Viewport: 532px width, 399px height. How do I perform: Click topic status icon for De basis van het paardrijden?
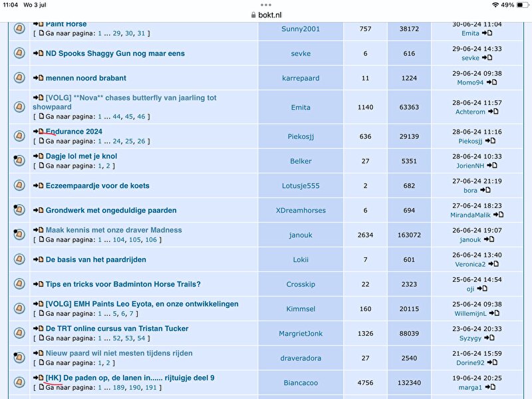tap(19, 259)
